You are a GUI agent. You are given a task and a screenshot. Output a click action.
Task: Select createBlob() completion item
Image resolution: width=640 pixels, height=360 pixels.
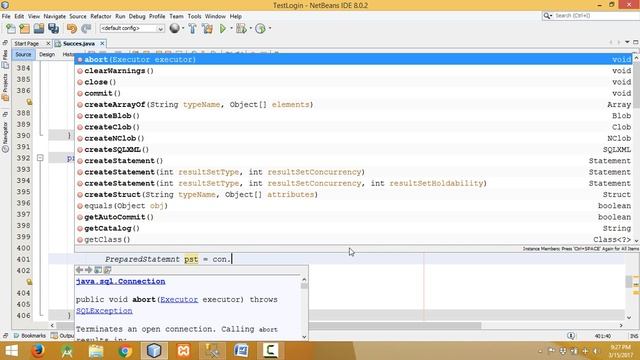pos(353,116)
